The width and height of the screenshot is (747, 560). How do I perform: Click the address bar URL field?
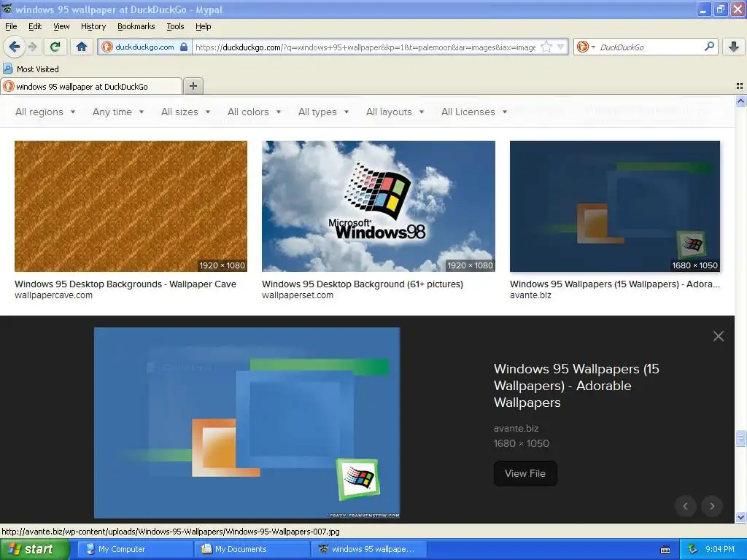[x=365, y=47]
